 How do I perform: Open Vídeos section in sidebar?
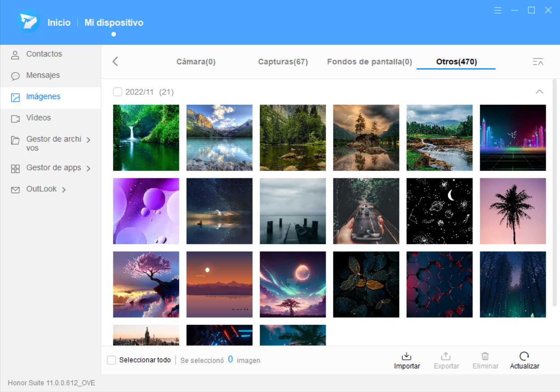tap(39, 118)
